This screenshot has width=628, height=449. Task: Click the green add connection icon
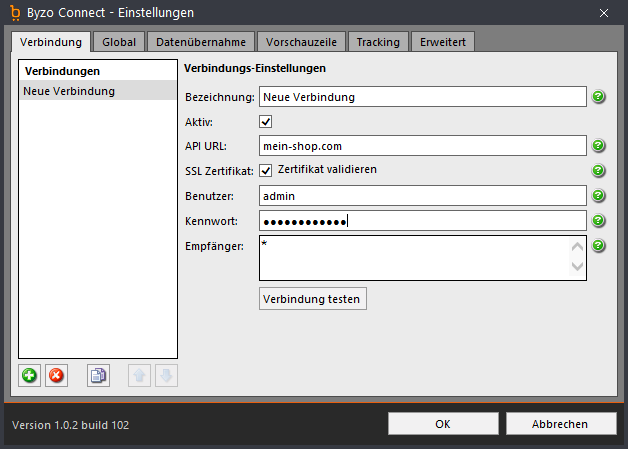pyautogui.click(x=29, y=376)
